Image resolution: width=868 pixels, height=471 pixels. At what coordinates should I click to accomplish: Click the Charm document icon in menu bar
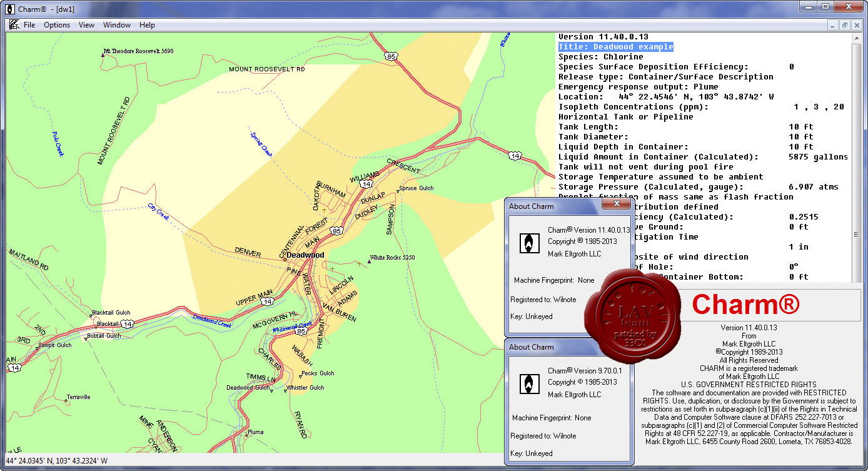(x=13, y=25)
